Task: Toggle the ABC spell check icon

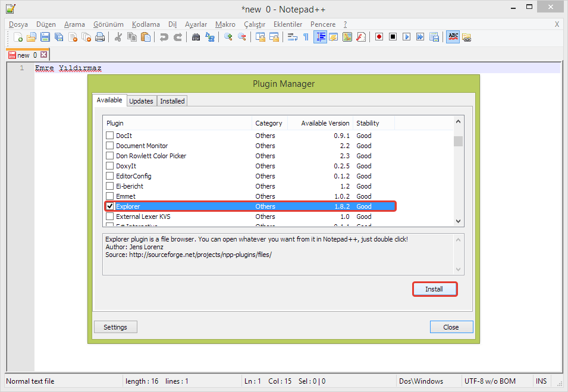Action: 453,37
